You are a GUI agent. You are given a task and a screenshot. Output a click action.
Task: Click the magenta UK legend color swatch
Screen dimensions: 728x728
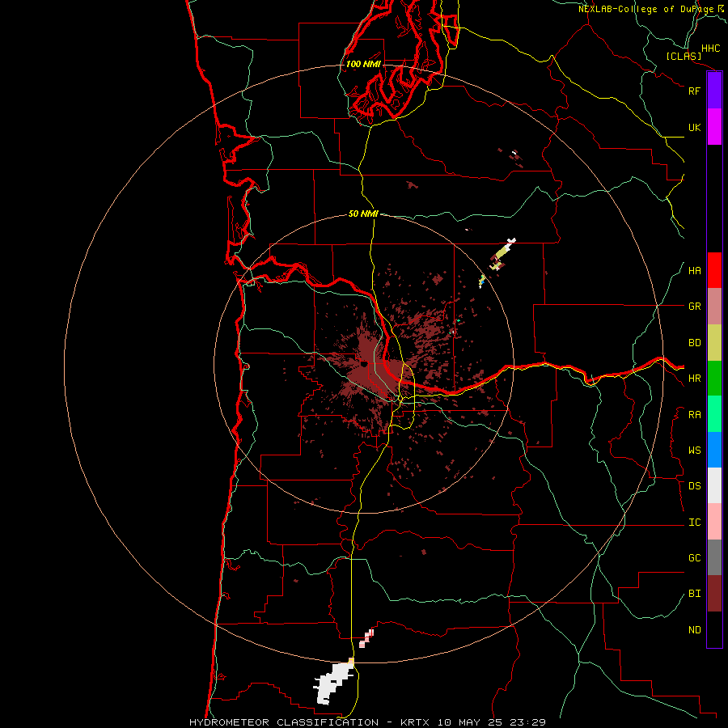pyautogui.click(x=714, y=127)
